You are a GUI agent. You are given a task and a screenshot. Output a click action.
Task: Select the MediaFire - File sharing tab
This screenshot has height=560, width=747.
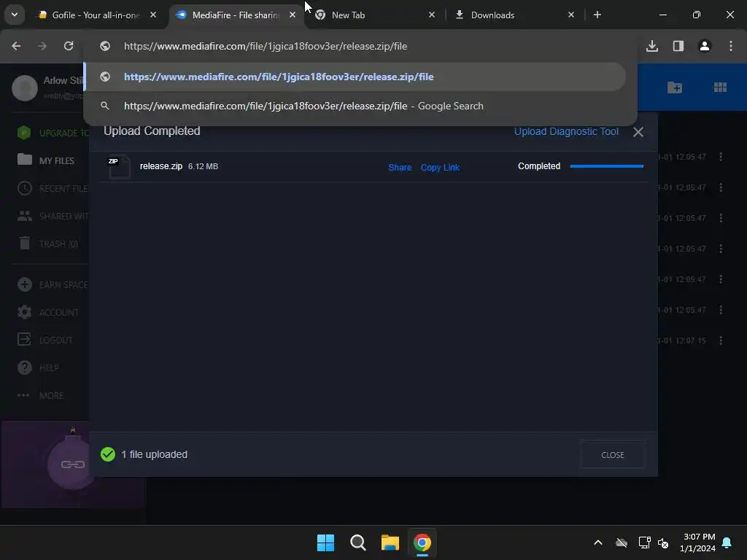point(236,15)
